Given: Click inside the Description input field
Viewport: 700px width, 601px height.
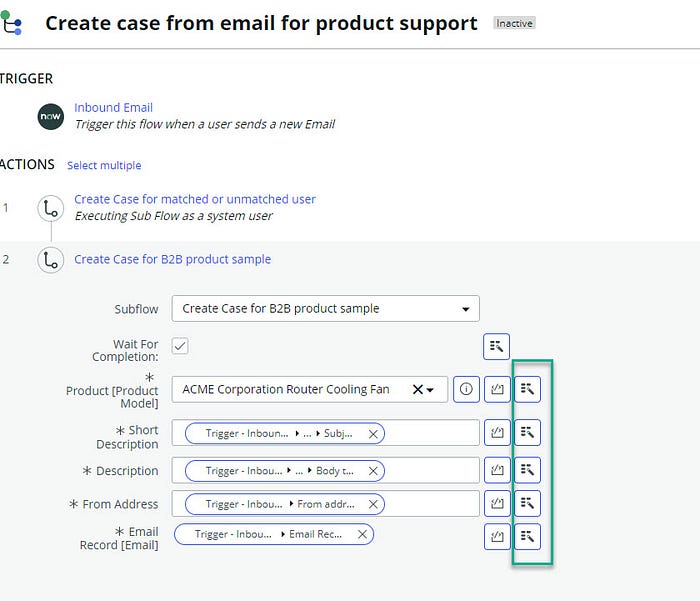Looking at the screenshot, I should click(430, 470).
